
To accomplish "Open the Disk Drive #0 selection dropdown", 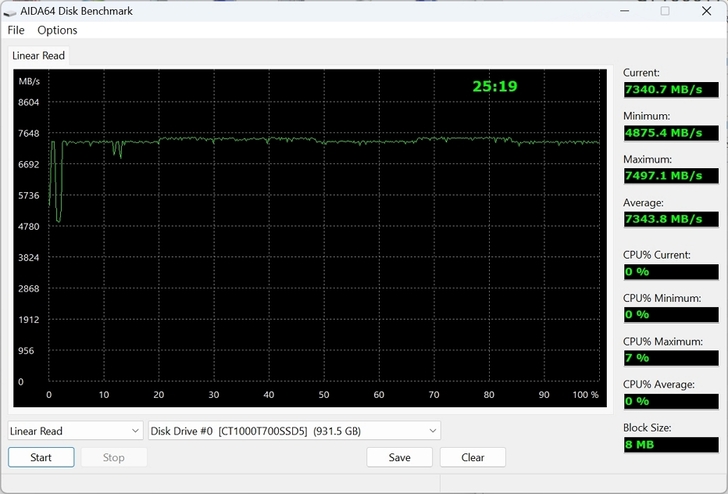I will 293,431.
